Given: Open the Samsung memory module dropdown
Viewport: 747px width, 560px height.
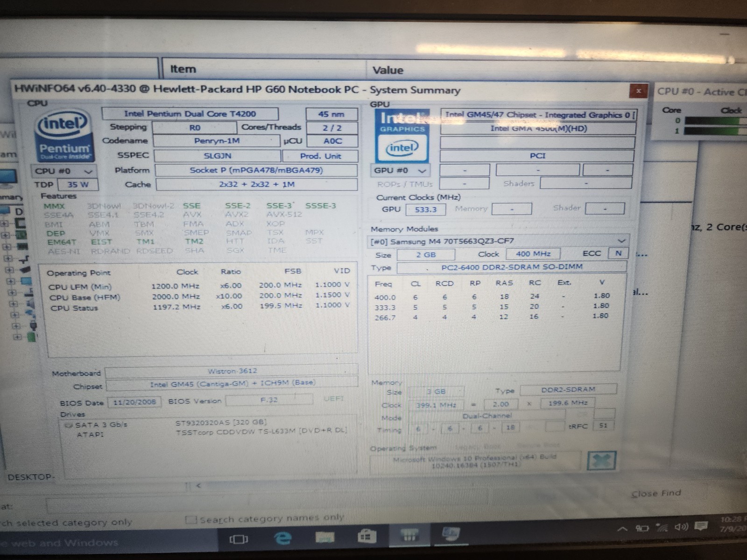Looking at the screenshot, I should 498,241.
